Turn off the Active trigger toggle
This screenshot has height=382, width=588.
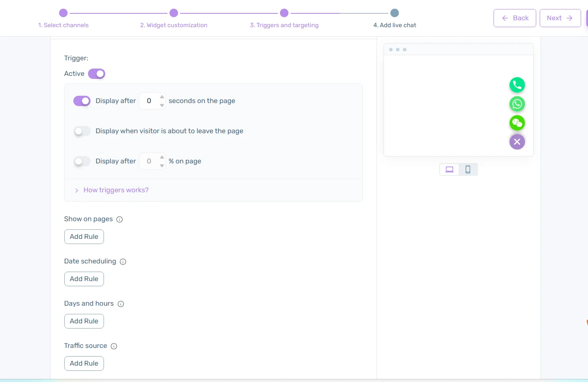coord(97,74)
